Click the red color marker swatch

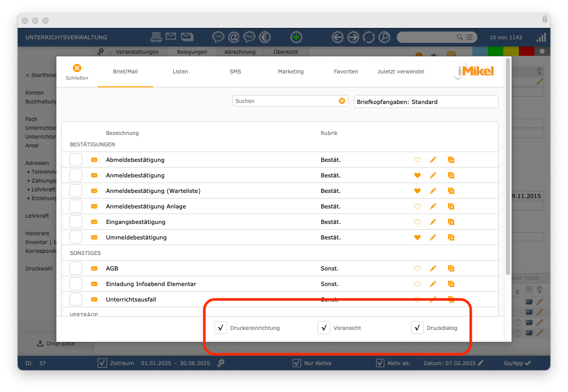(526, 51)
